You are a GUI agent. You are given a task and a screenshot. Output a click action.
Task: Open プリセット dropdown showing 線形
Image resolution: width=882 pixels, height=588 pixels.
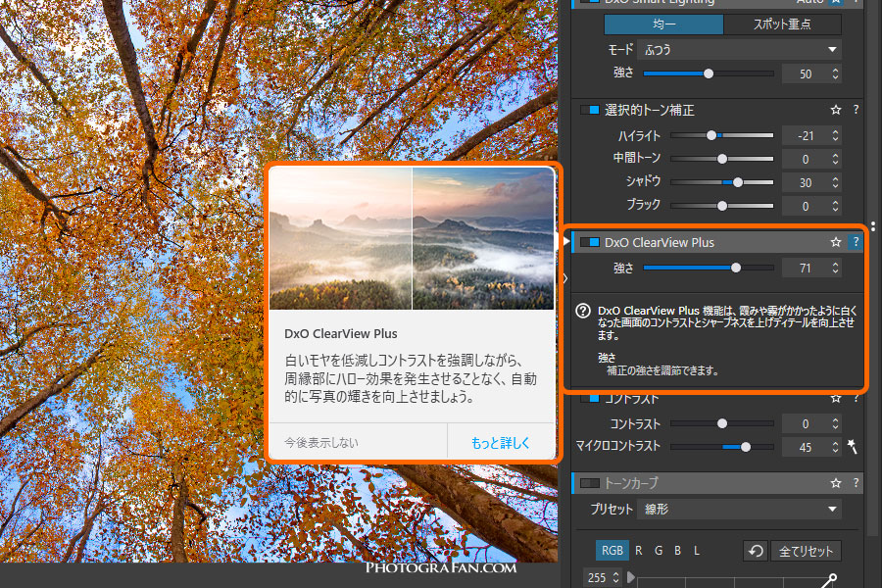pos(739,510)
